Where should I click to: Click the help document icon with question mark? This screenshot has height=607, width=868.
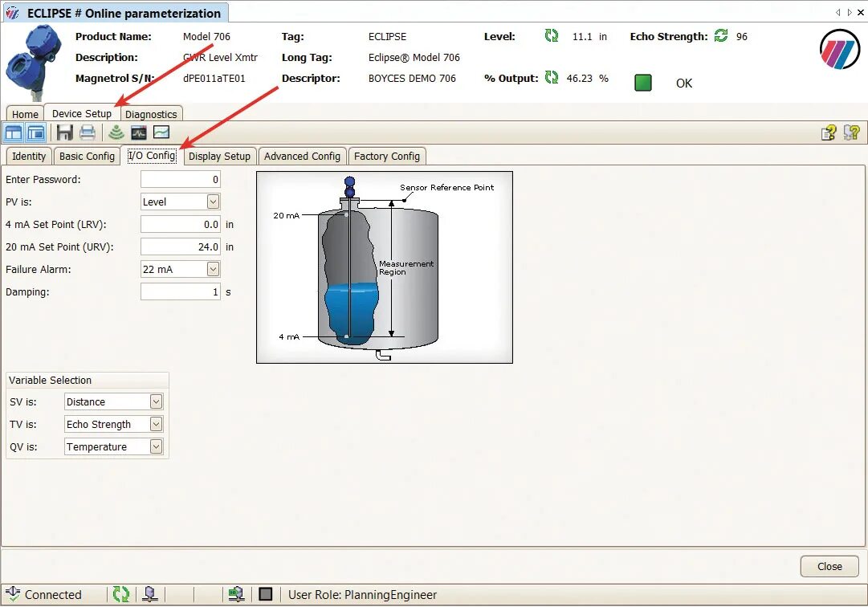pos(829,132)
